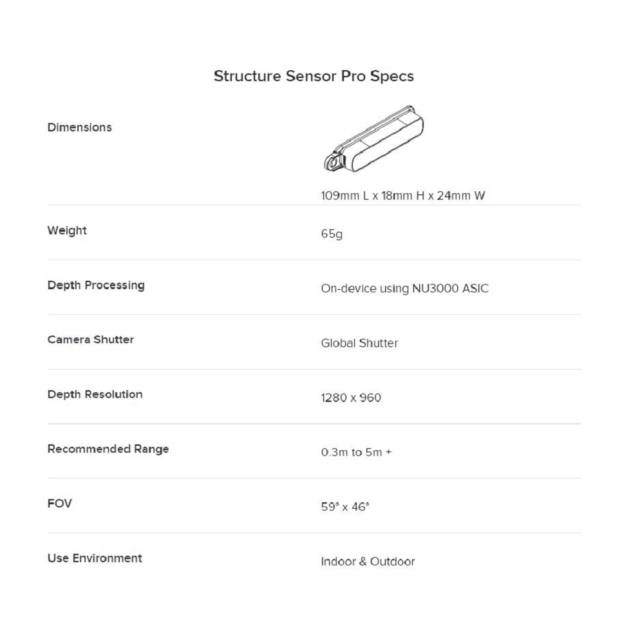Click the 59° x 46° field-of-view value

345,507
